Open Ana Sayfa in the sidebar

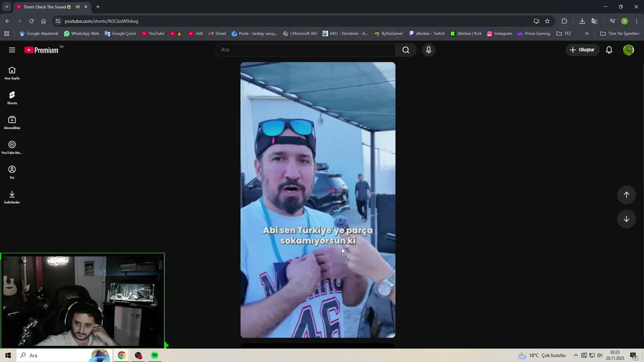(12, 73)
